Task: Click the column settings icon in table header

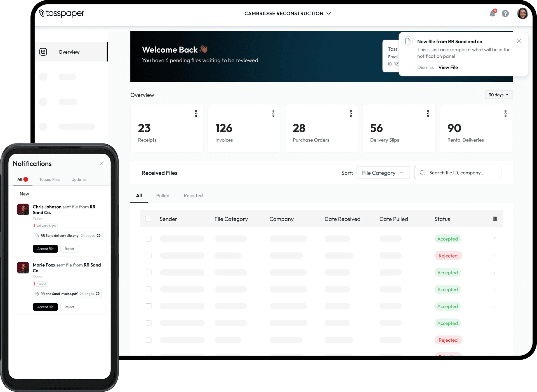Action: 495,219
